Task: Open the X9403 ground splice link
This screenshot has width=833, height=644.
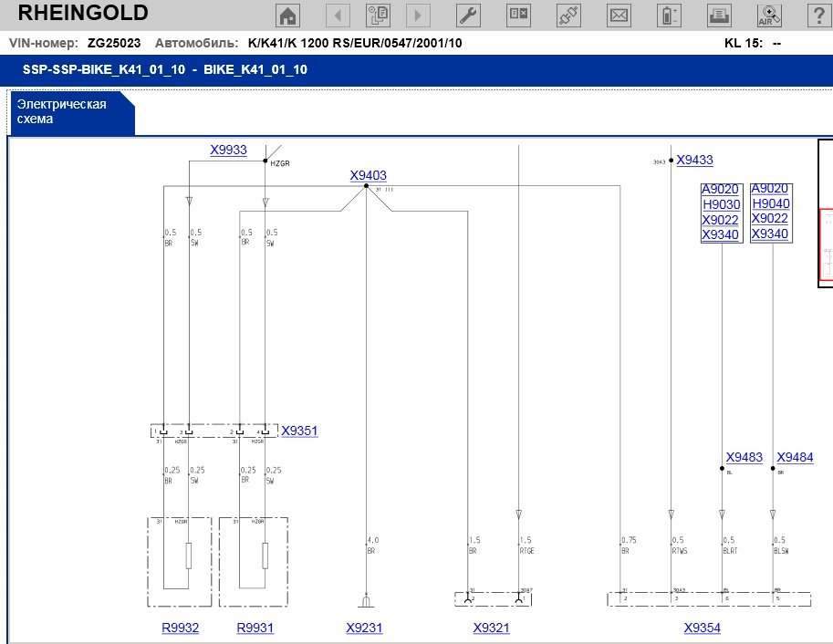Action: point(368,175)
